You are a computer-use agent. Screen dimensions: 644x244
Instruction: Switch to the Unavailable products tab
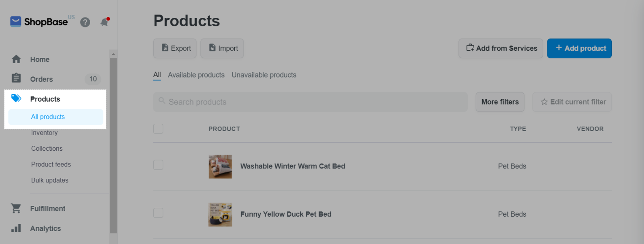pyautogui.click(x=264, y=75)
